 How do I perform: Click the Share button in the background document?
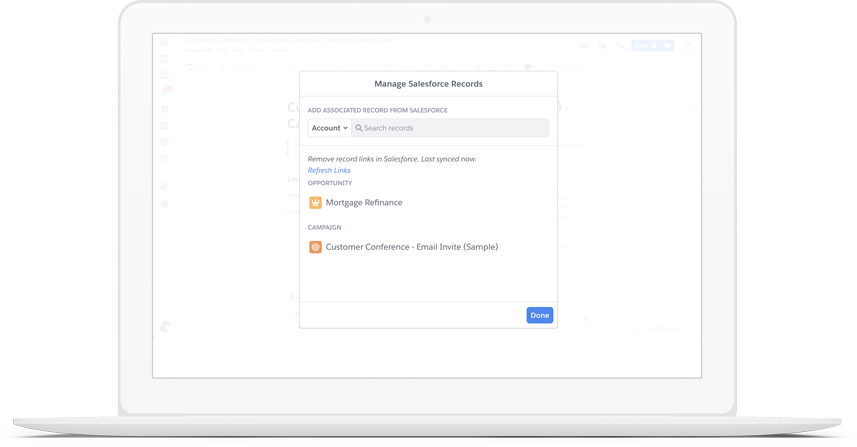tap(653, 46)
